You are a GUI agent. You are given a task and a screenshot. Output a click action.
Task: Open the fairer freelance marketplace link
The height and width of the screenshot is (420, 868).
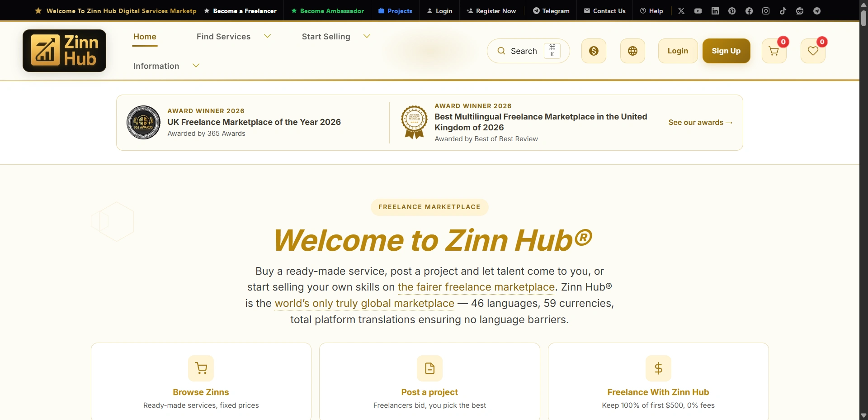[x=476, y=287]
